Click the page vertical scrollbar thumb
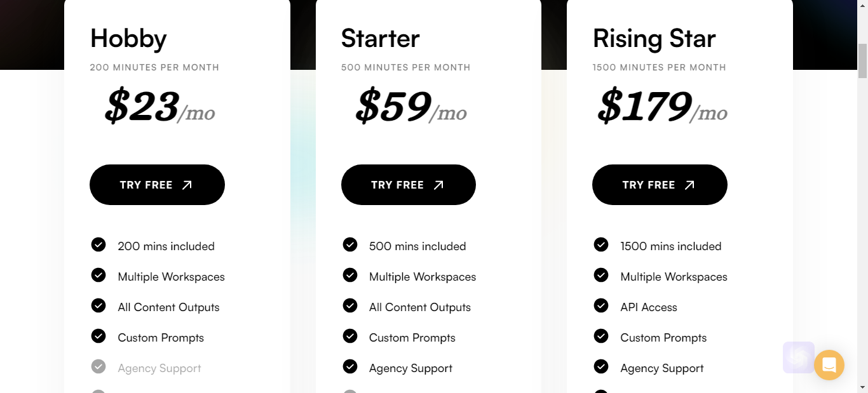This screenshot has width=868, height=393. (862, 60)
